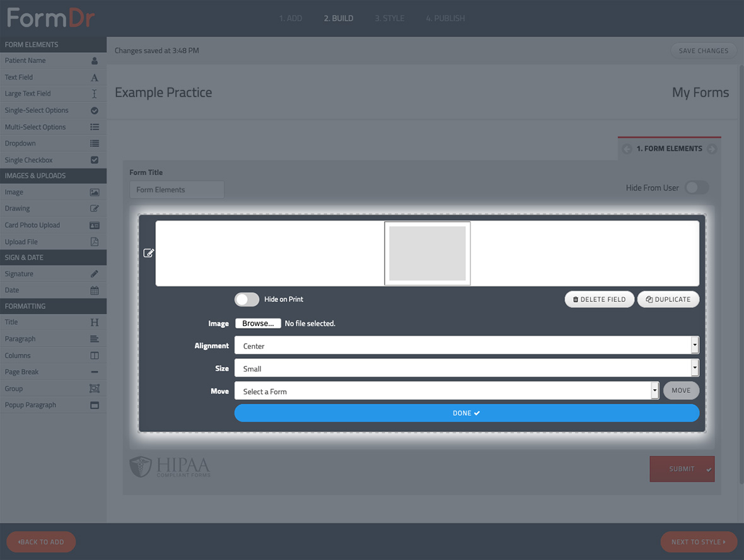Click the edit icon beside the image field
744x560 pixels.
(x=149, y=253)
